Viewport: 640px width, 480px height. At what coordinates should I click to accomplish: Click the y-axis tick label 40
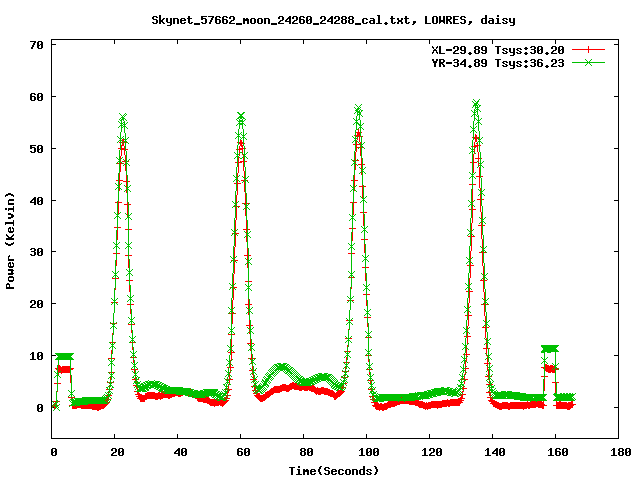click(36, 201)
